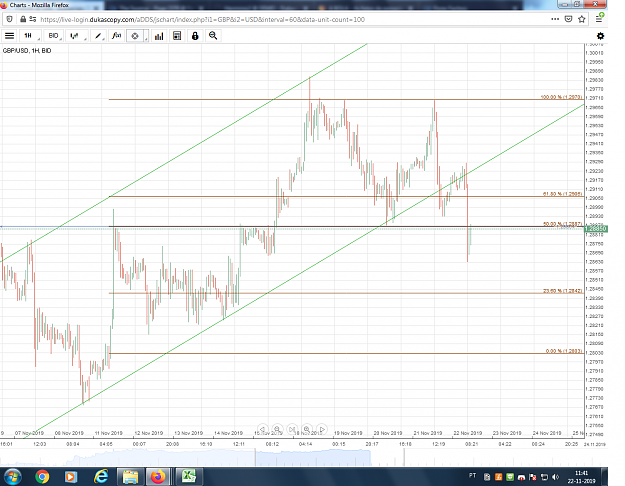Click the GBP/USD, 1H, BID chart label
The height and width of the screenshot is (486, 625).
tap(27, 51)
